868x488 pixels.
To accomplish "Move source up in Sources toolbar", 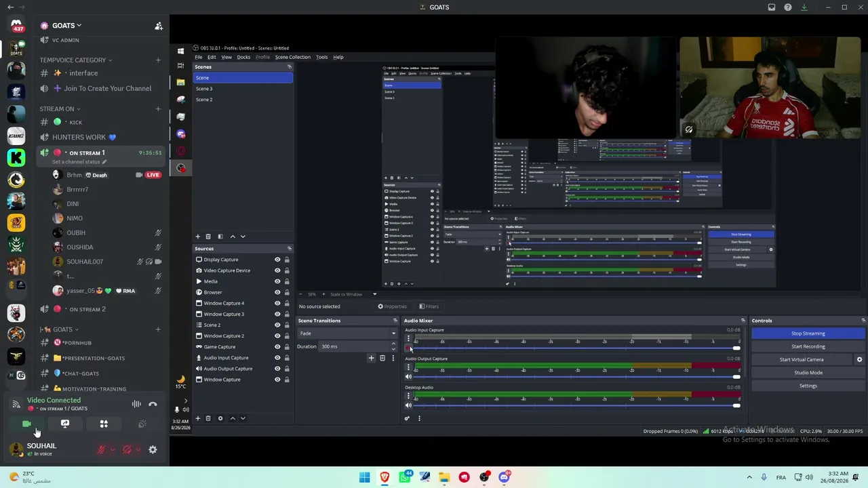I will click(x=233, y=418).
